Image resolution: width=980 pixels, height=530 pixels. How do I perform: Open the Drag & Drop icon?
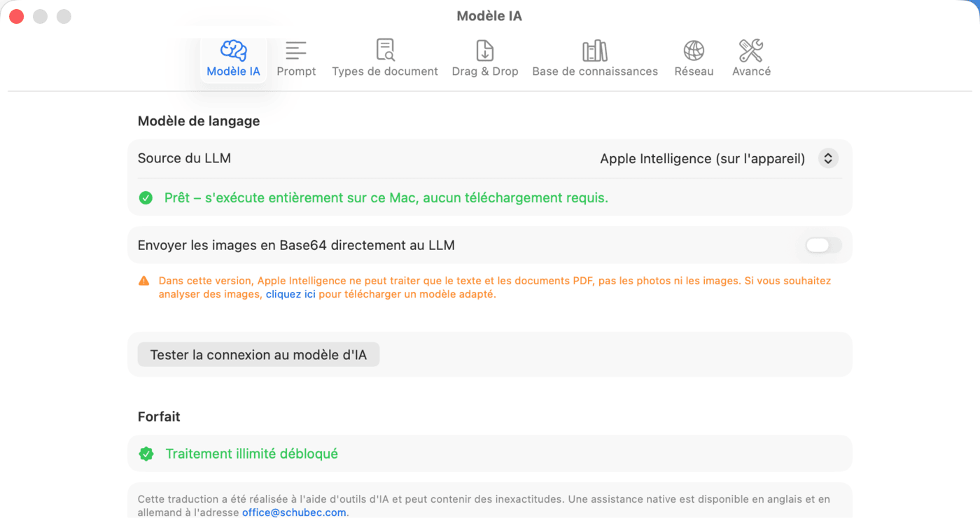[485, 50]
